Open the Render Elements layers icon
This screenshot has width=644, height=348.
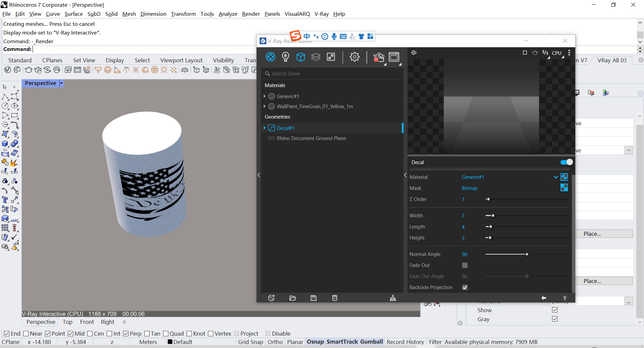[316, 57]
